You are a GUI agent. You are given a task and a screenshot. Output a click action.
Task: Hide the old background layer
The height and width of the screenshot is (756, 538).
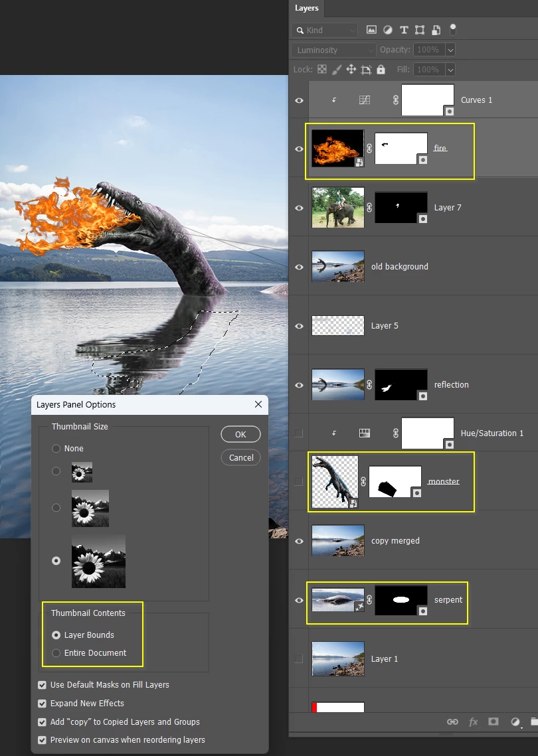pos(299,267)
